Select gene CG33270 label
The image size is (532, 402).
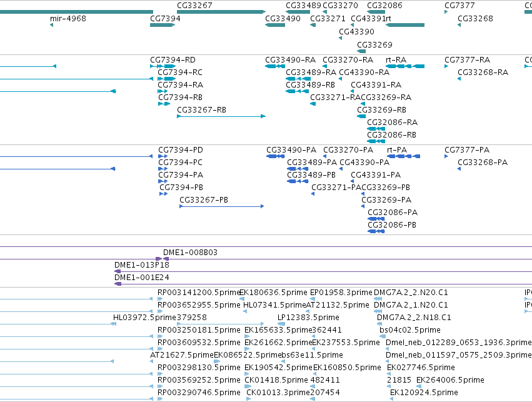point(340,6)
